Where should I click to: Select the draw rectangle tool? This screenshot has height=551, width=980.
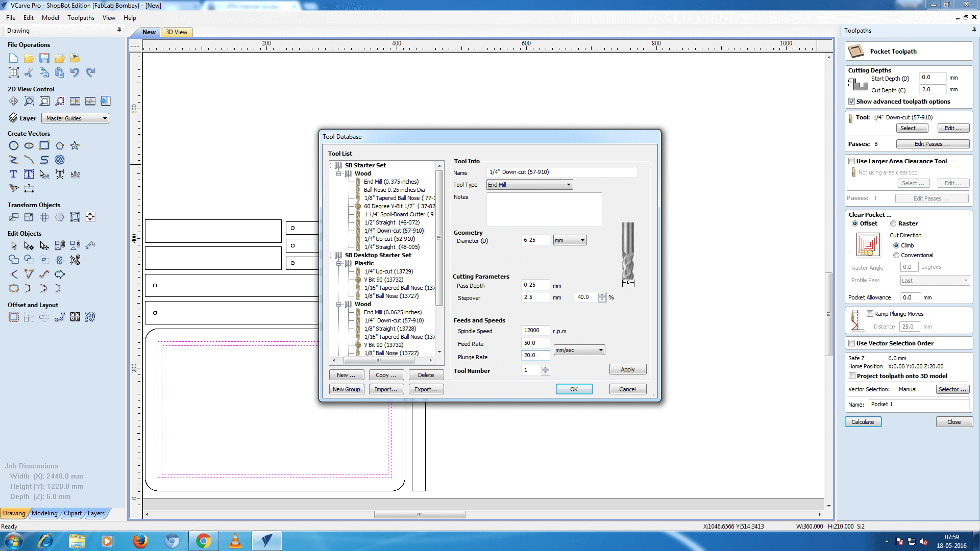(44, 146)
